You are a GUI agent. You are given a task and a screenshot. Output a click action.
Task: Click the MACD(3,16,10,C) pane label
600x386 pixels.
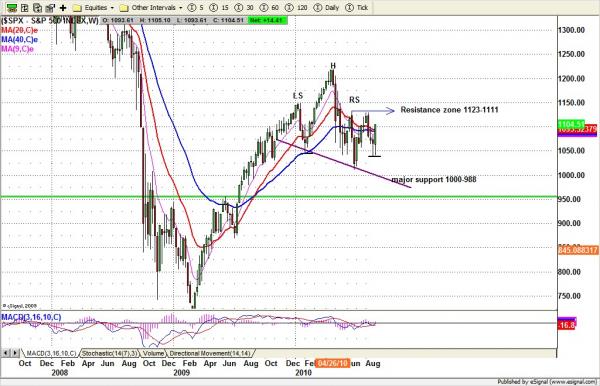31,317
